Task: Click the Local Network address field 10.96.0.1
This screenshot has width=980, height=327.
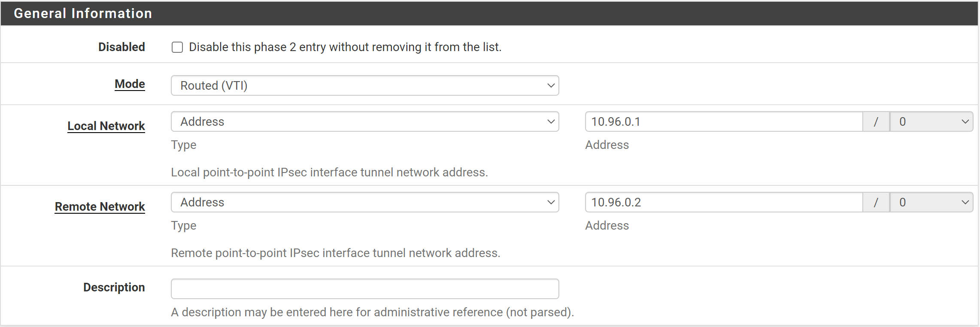Action: coord(723,121)
